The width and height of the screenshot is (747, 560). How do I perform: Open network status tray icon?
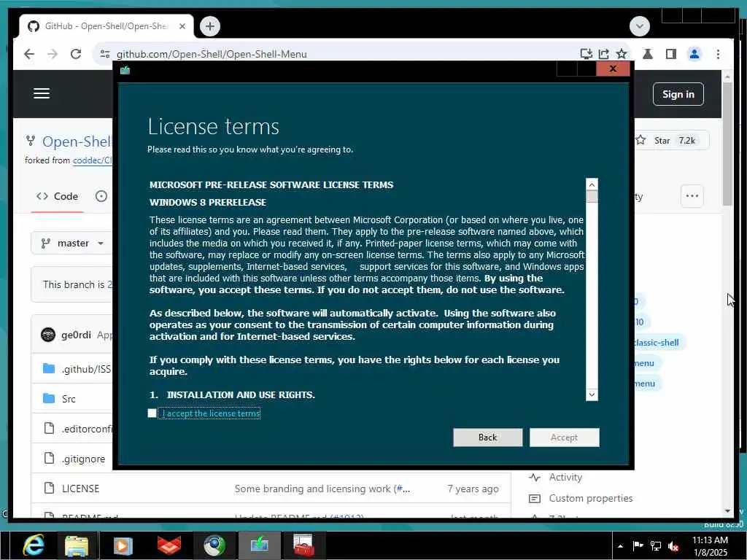click(x=656, y=545)
